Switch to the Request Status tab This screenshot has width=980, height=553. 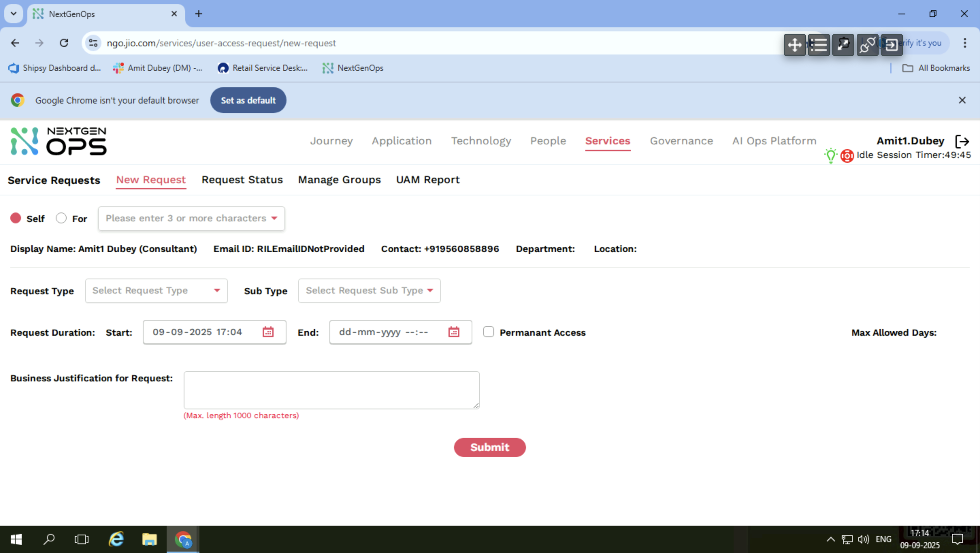(x=242, y=180)
